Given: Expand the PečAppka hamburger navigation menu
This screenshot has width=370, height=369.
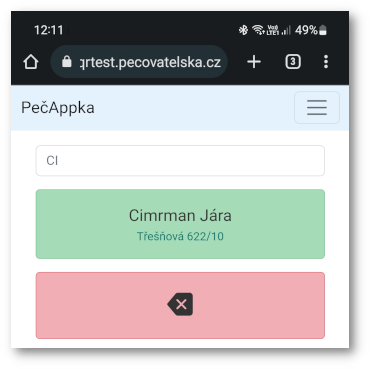Looking at the screenshot, I should click(x=317, y=108).
